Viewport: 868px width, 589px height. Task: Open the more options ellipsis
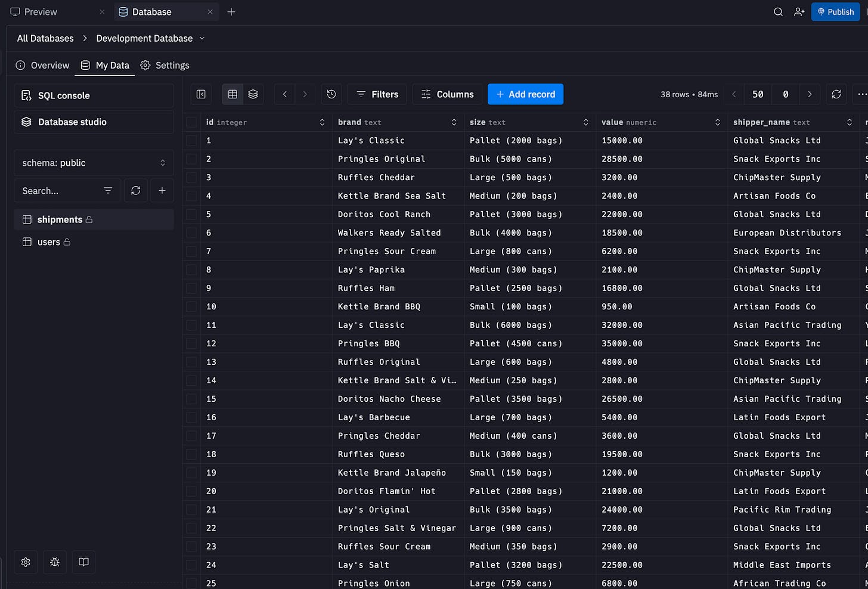(862, 94)
